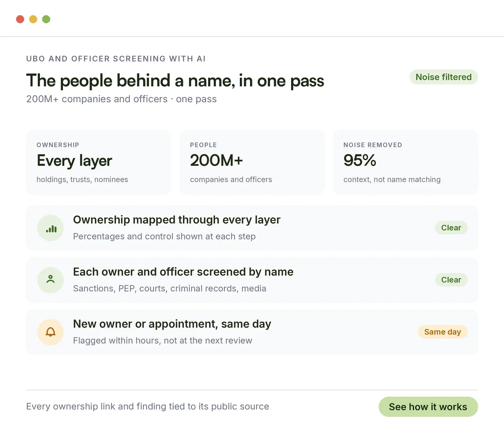
Task: Click the green maximize window dot
Action: tap(46, 19)
